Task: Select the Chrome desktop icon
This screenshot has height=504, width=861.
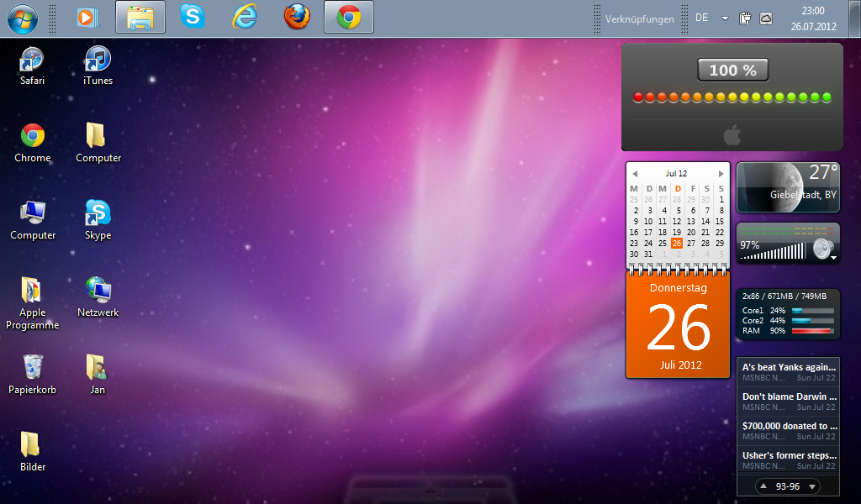Action: (33, 143)
